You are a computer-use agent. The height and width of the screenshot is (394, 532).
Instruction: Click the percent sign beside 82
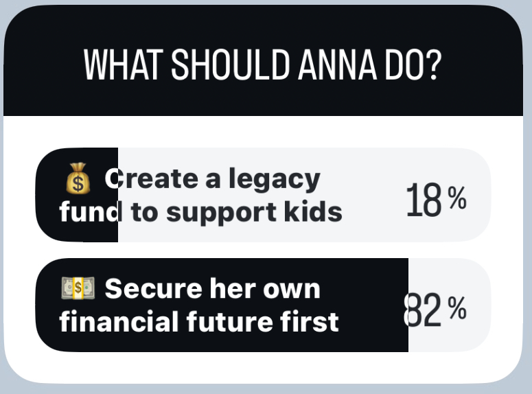[457, 309]
